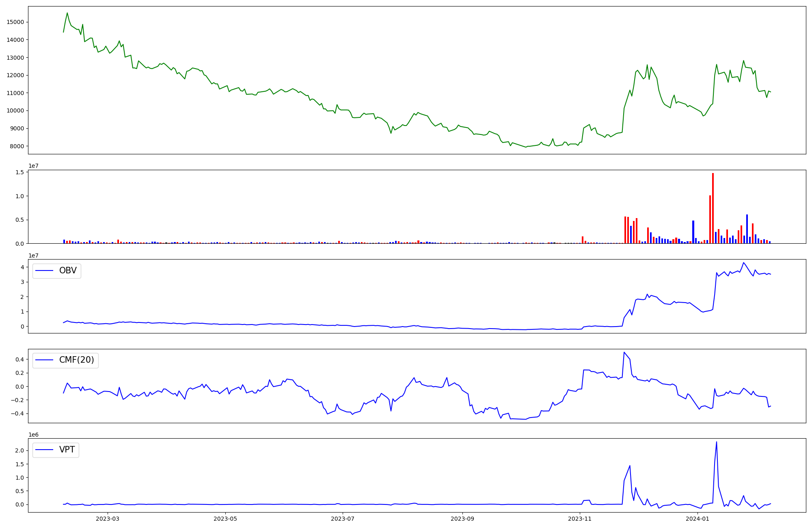Click the 8000 price axis tick label
The height and width of the screenshot is (528, 812).
tap(17, 146)
